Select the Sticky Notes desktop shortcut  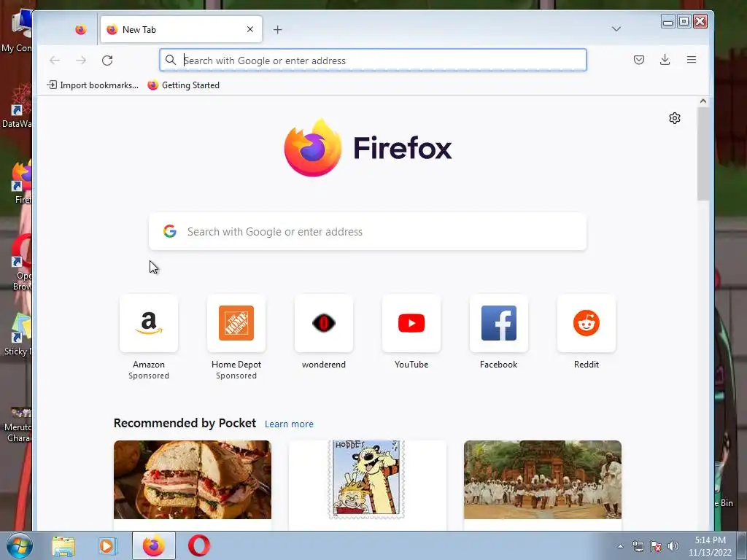pos(18,334)
